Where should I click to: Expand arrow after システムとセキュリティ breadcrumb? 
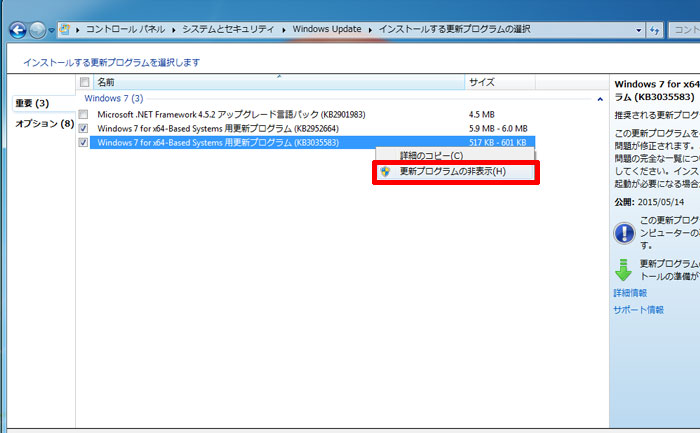coord(283,30)
